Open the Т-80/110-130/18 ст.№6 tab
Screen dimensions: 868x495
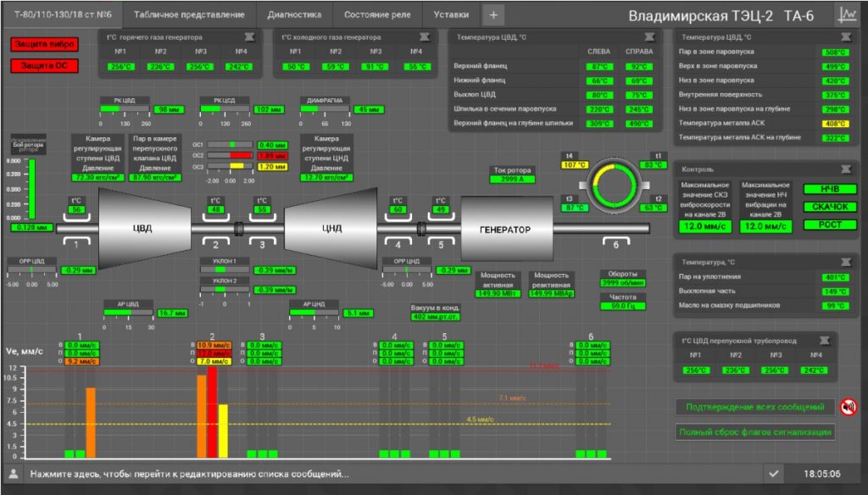coord(63,14)
